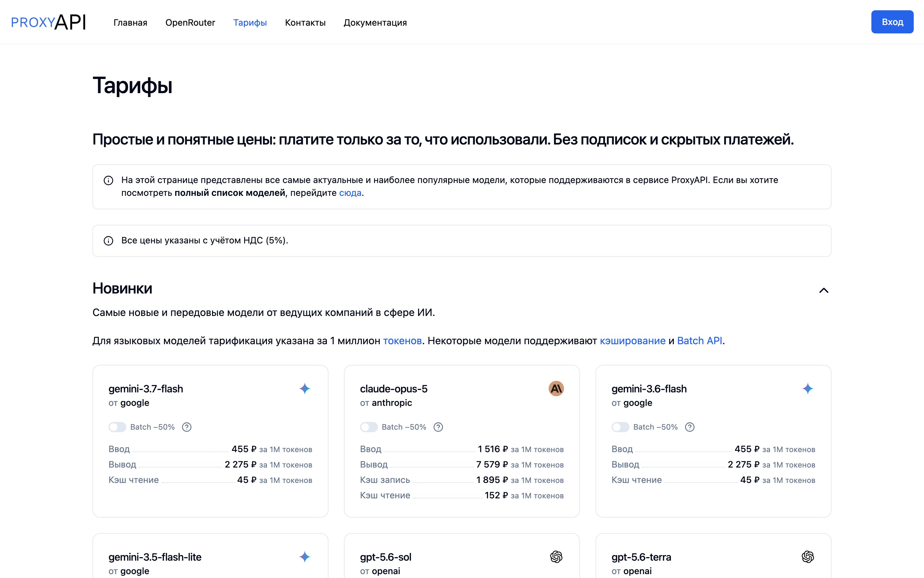
Task: Click the '1 516 ₽' input price of claude-opus-5
Action: [492, 449]
